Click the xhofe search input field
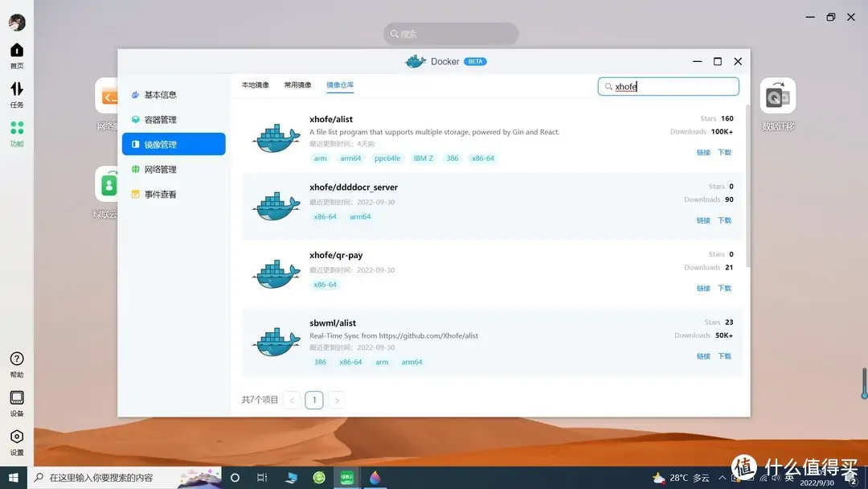 pyautogui.click(x=667, y=86)
